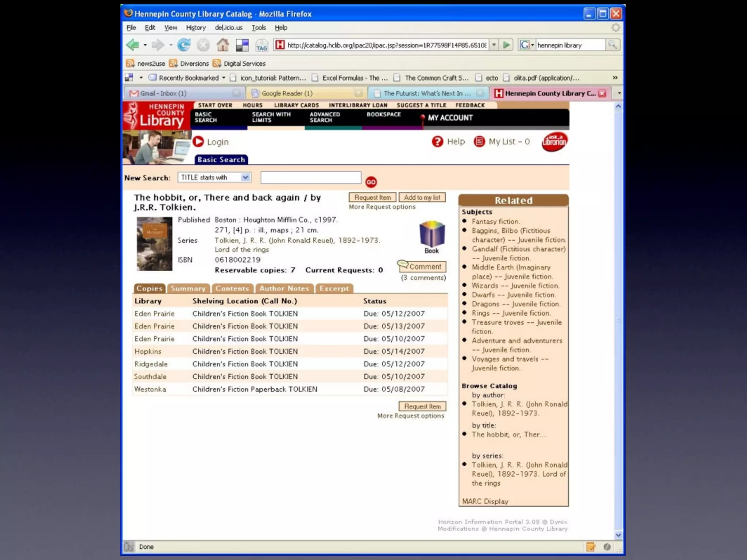
Task: Click the Hobbit book cover thumbnail
Action: [154, 244]
